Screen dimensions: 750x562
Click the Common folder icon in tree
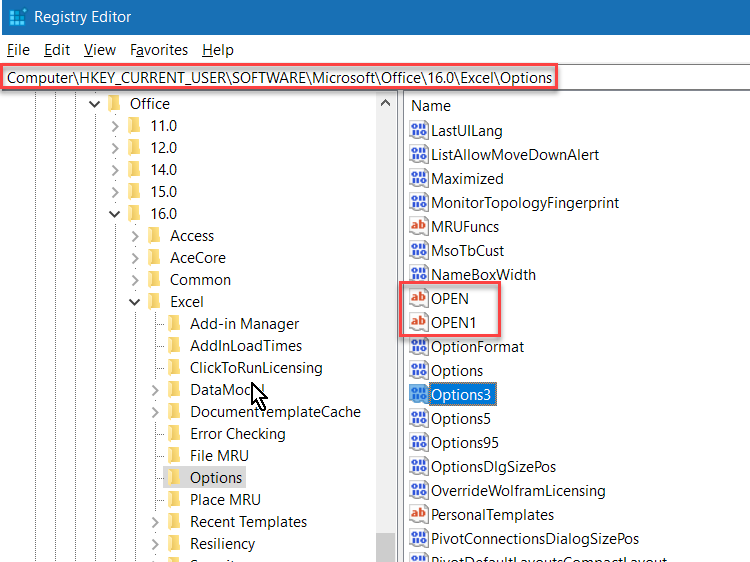pos(154,279)
